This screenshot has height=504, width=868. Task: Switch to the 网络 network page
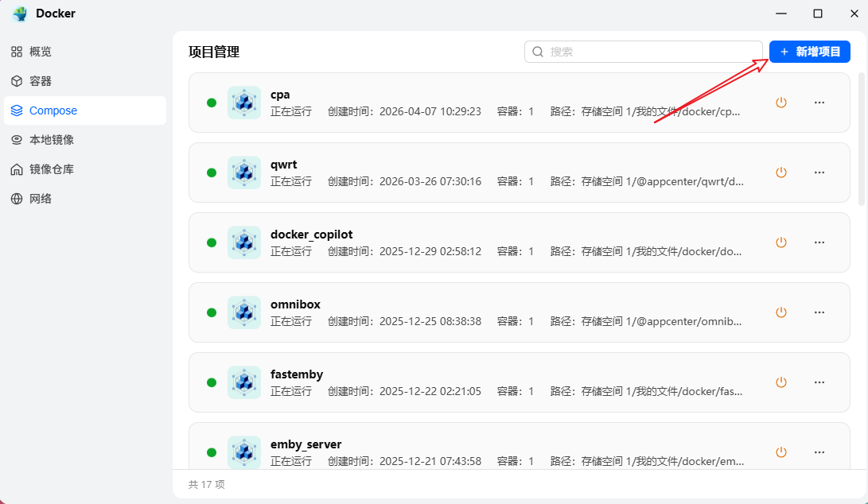84,199
